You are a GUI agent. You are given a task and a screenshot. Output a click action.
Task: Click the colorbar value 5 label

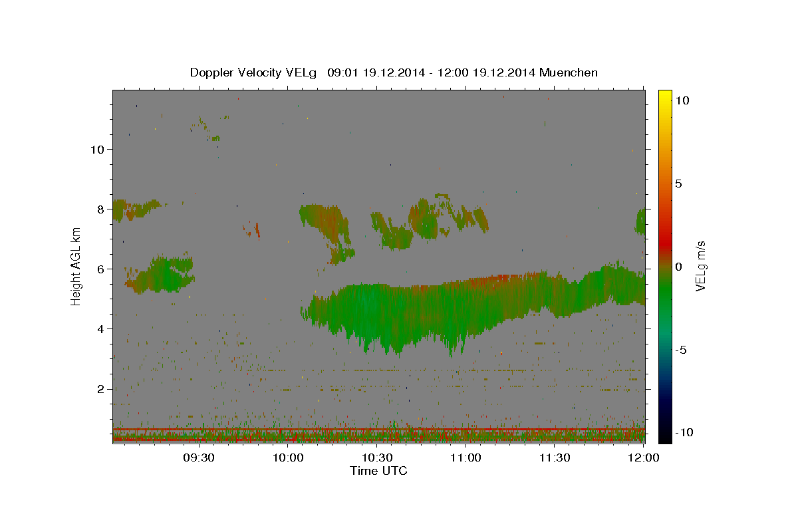(x=678, y=184)
